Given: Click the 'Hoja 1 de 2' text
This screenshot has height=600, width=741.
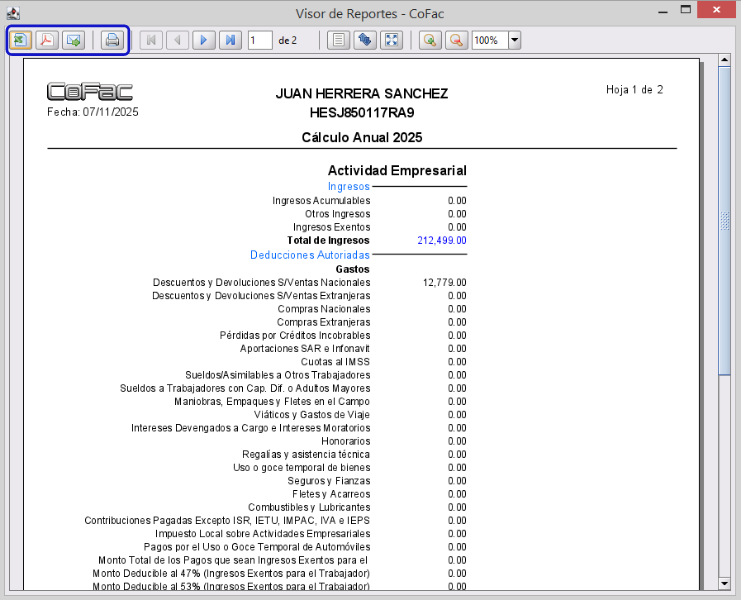Looking at the screenshot, I should (634, 90).
